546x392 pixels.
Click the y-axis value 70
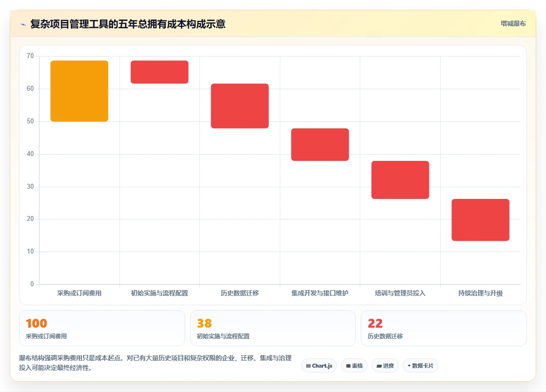(x=30, y=56)
